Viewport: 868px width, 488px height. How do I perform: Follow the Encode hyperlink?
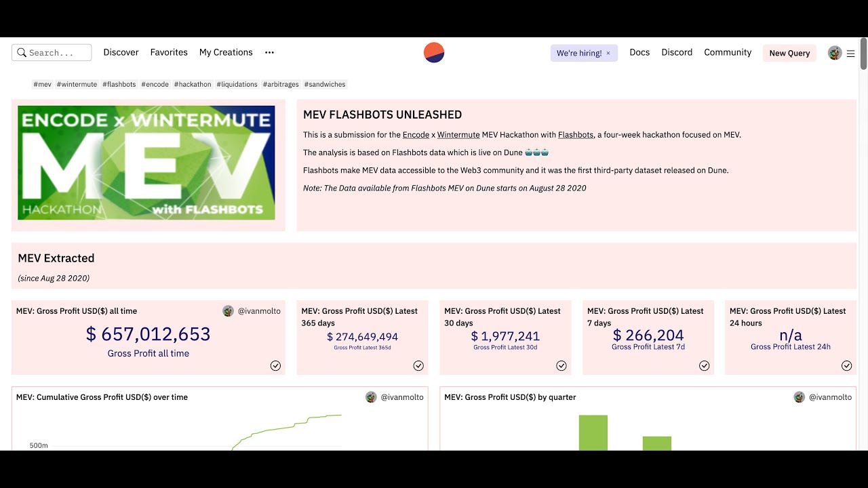pos(416,135)
